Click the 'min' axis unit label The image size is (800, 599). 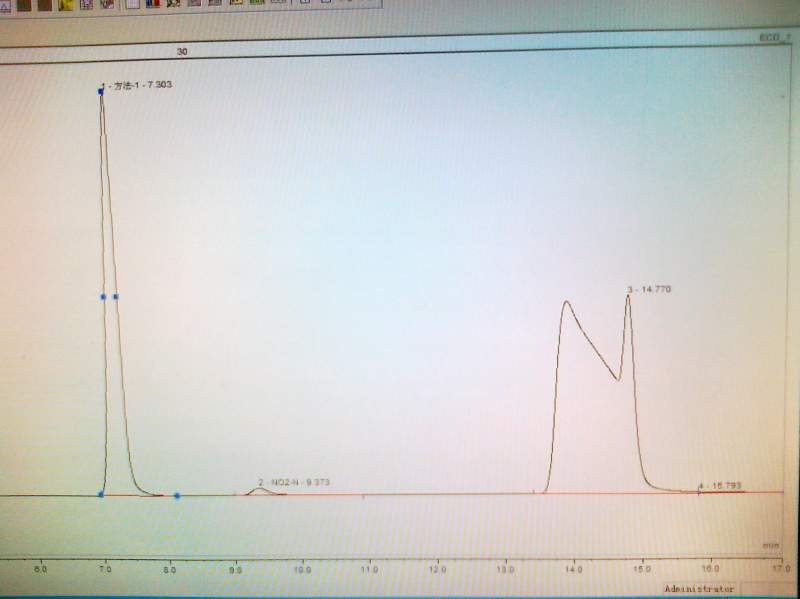pyautogui.click(x=771, y=545)
